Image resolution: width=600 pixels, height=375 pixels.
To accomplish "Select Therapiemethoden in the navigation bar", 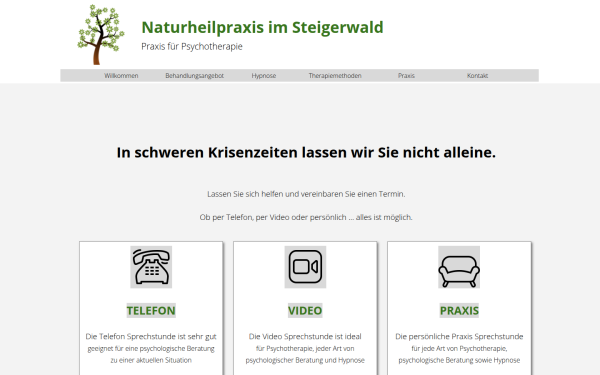I will point(335,76).
